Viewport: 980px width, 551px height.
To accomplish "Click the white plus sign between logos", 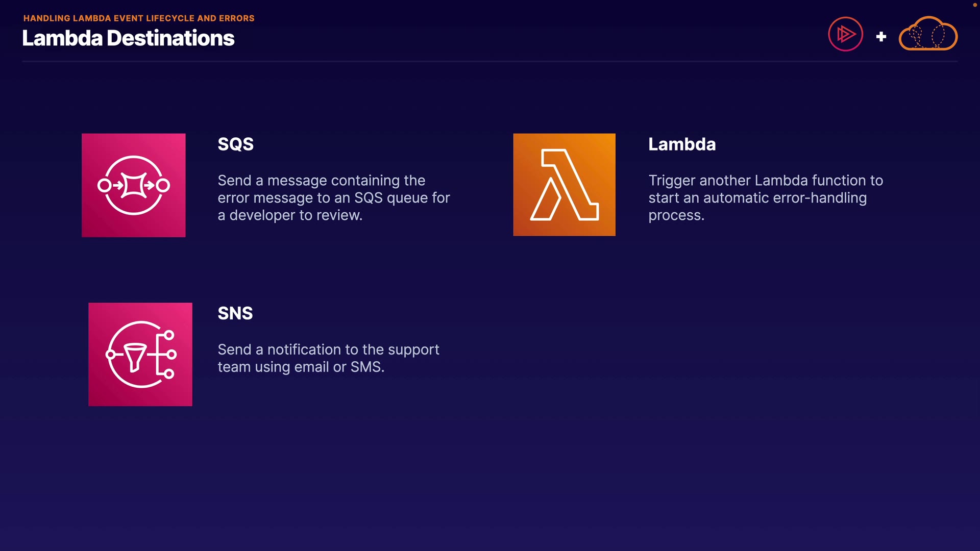I will (881, 37).
